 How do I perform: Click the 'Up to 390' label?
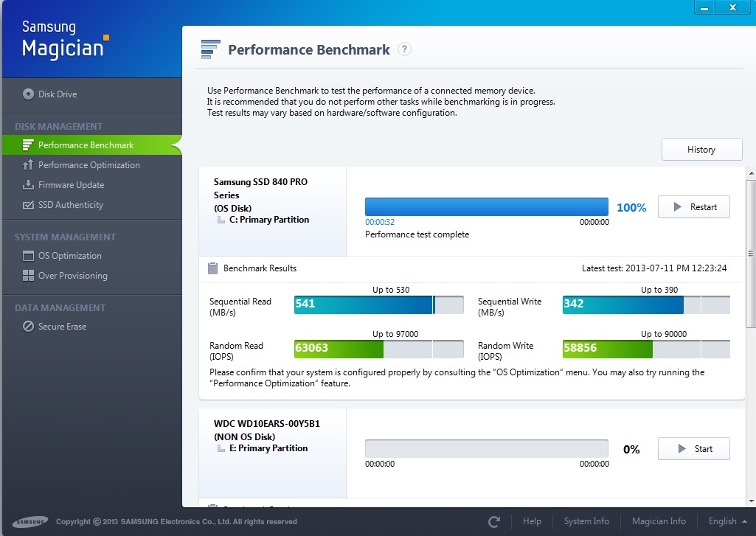tap(659, 290)
